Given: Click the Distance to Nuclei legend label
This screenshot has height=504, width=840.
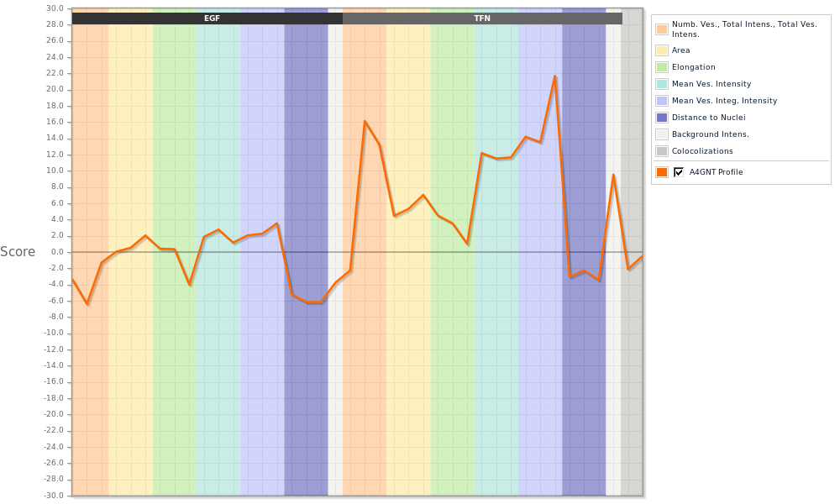Looking at the screenshot, I should click(708, 118).
